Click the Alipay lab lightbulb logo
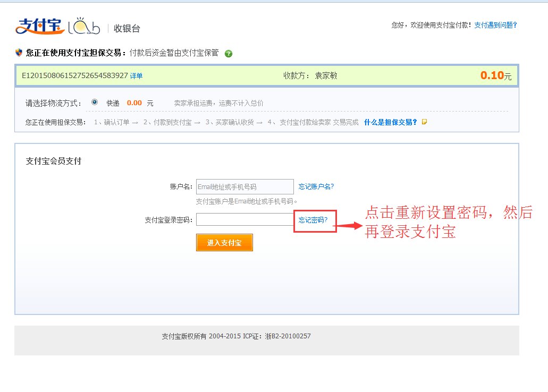 click(x=84, y=26)
